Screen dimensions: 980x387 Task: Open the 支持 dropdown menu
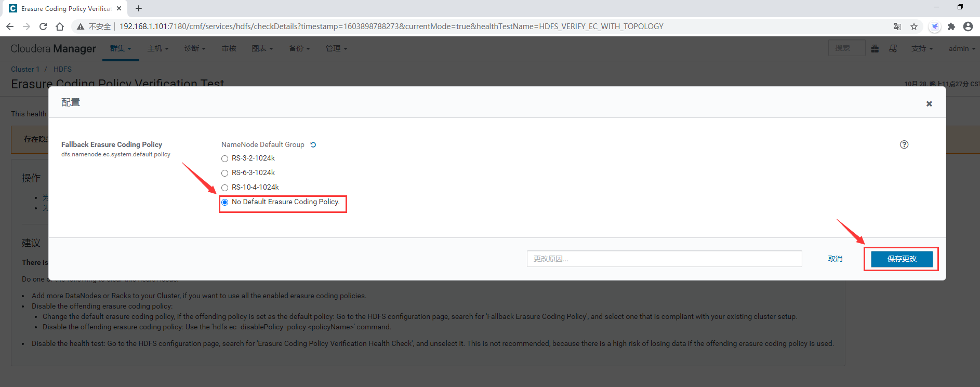pyautogui.click(x=922, y=48)
